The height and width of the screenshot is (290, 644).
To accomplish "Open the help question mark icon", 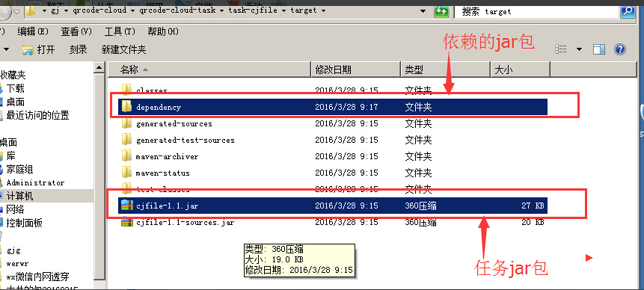I will (x=619, y=49).
